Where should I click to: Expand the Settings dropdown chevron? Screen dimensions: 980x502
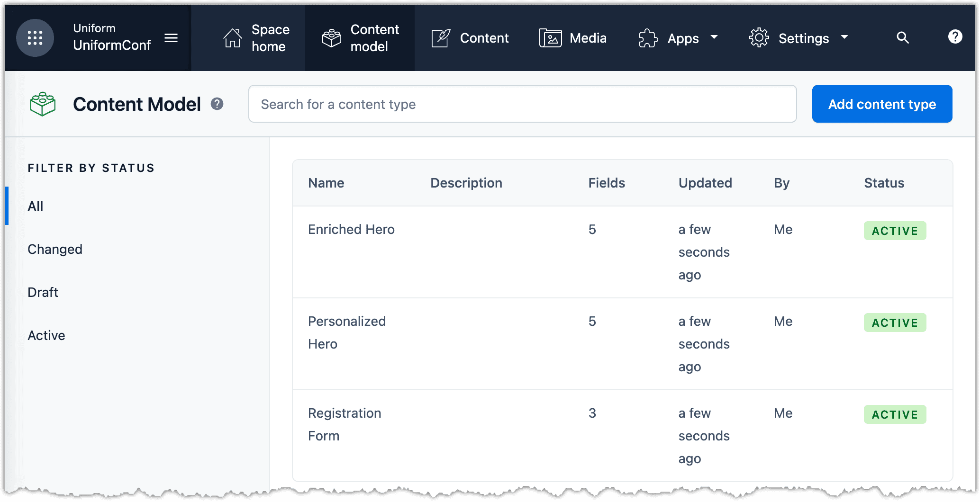click(x=844, y=38)
